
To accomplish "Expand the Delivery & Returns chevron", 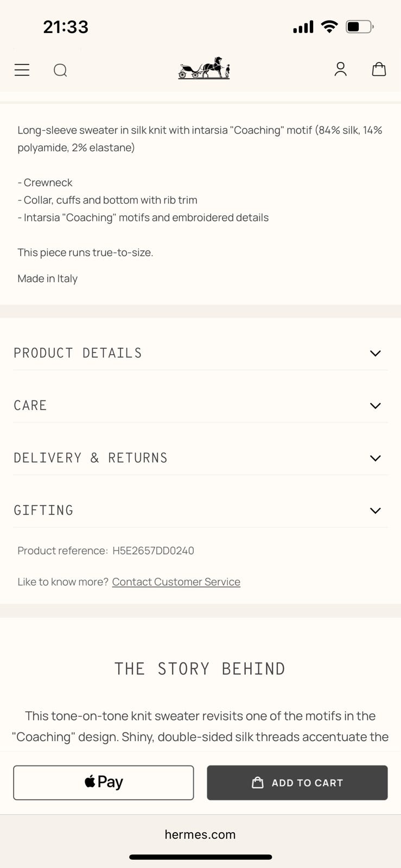I will tap(375, 458).
